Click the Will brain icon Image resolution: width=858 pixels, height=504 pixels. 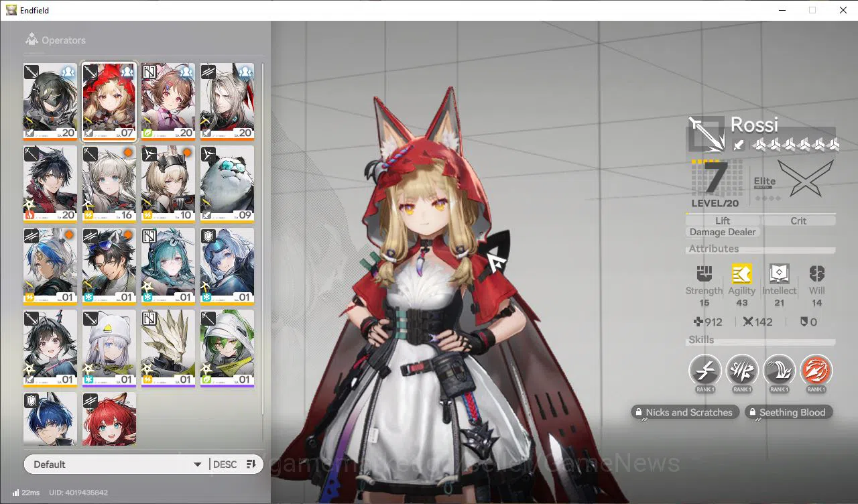[x=816, y=273]
